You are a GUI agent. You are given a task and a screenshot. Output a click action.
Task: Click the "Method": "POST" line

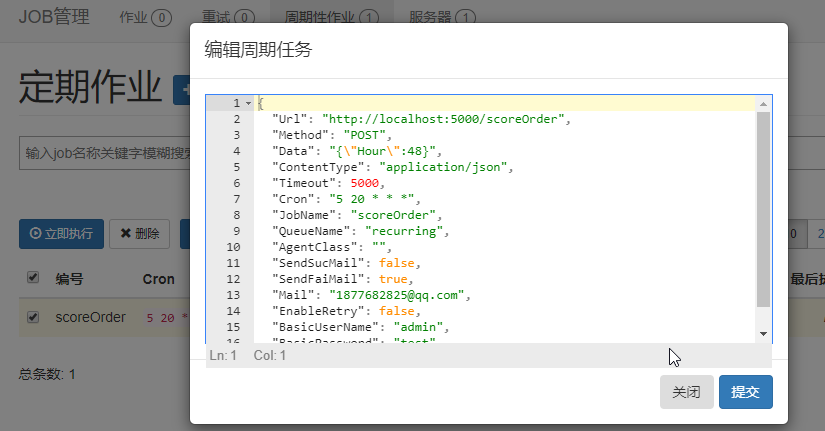point(331,135)
